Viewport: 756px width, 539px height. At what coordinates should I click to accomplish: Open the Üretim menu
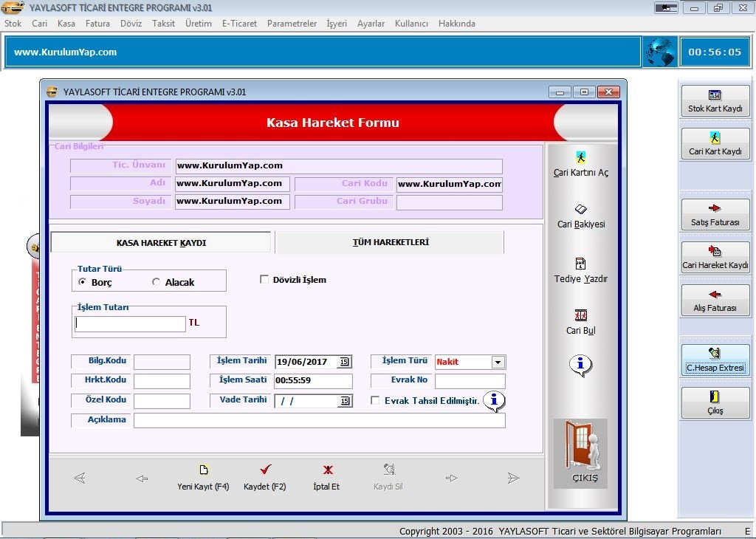(198, 23)
